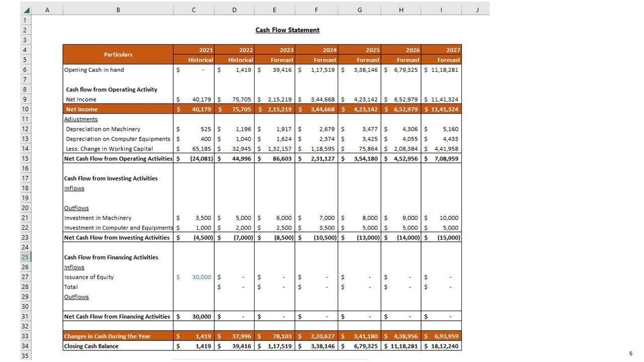This screenshot has width=644, height=362.
Task: Select column B header
Action: click(118, 10)
